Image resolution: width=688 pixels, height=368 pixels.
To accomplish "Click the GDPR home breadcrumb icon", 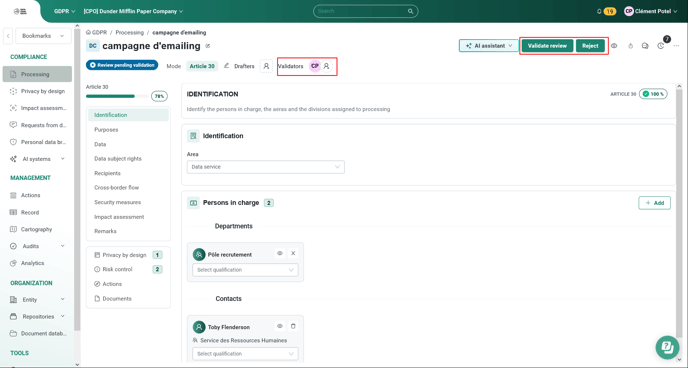I will (x=88, y=32).
